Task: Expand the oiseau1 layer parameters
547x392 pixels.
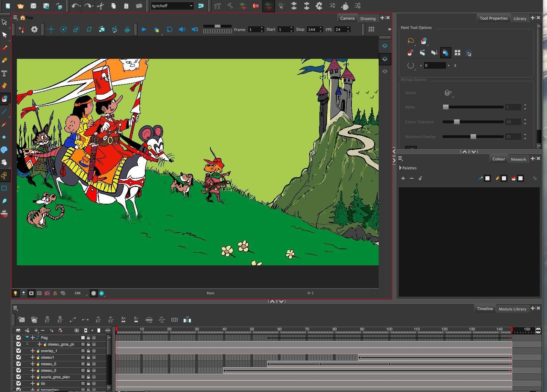Action: point(33,357)
